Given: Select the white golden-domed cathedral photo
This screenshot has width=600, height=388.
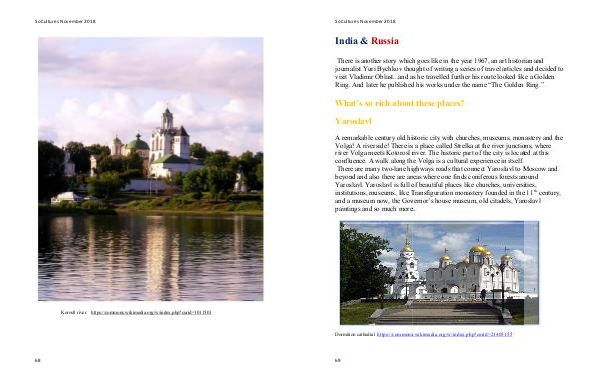Looking at the screenshot, I should click(x=439, y=273).
